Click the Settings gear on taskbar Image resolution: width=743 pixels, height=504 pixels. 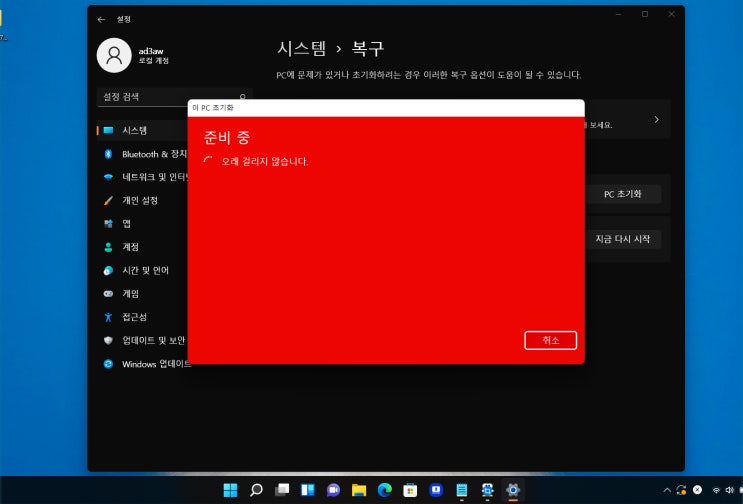tap(513, 490)
